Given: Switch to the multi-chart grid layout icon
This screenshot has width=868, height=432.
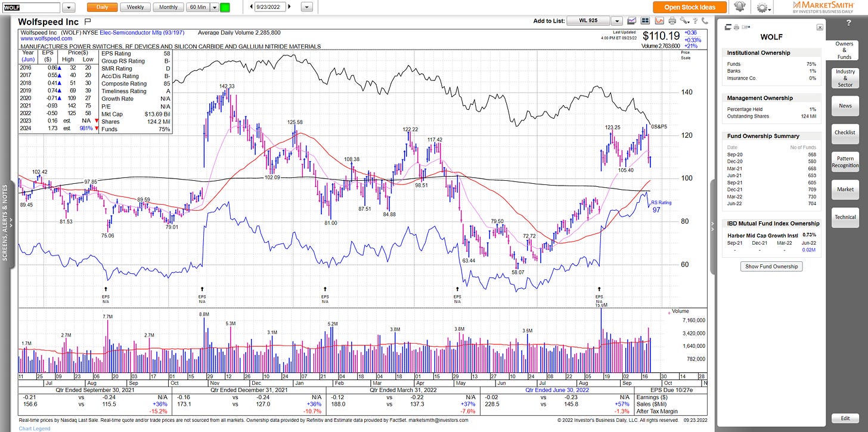Looking at the screenshot, I should click(x=645, y=20).
